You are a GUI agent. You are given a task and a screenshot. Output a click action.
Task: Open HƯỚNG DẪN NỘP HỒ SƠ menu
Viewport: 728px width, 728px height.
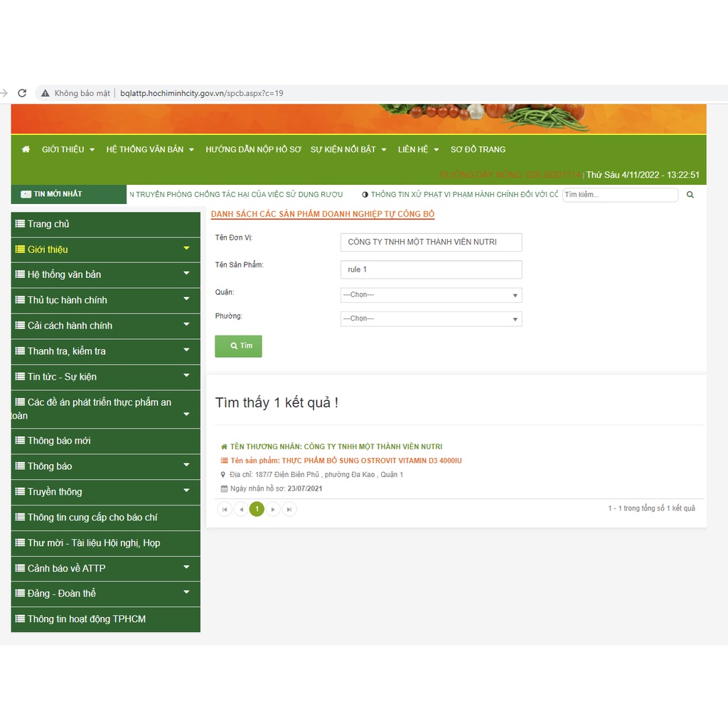(253, 149)
